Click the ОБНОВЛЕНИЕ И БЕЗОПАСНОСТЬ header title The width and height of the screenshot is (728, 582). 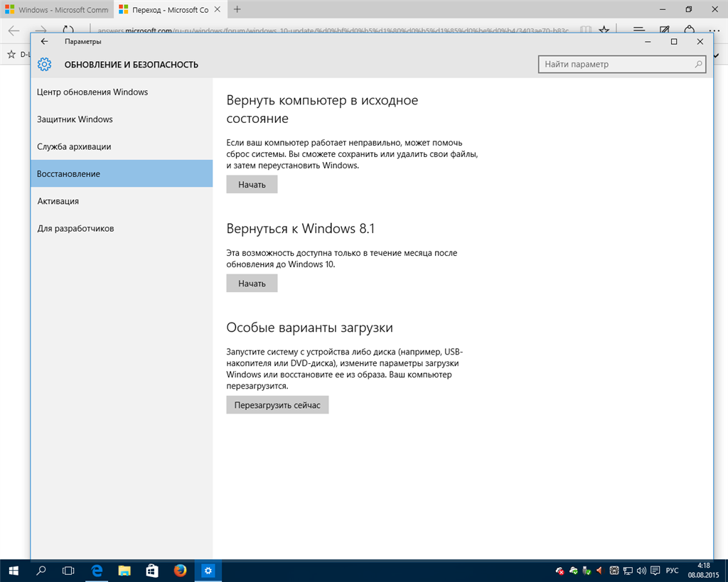pos(132,65)
